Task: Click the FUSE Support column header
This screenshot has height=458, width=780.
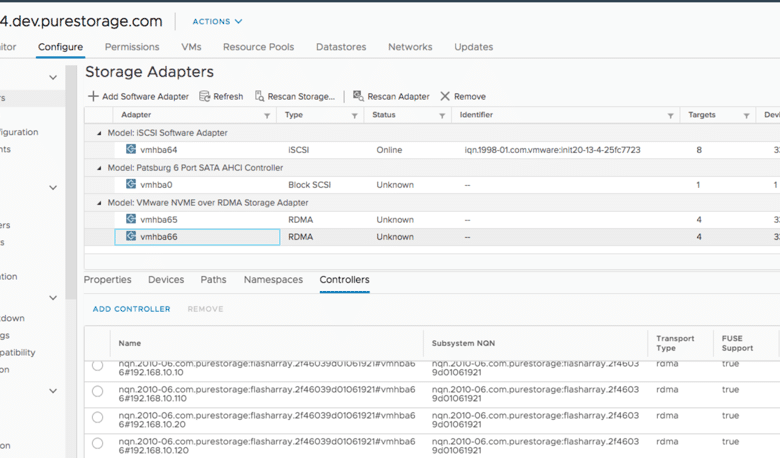Action: [x=737, y=343]
